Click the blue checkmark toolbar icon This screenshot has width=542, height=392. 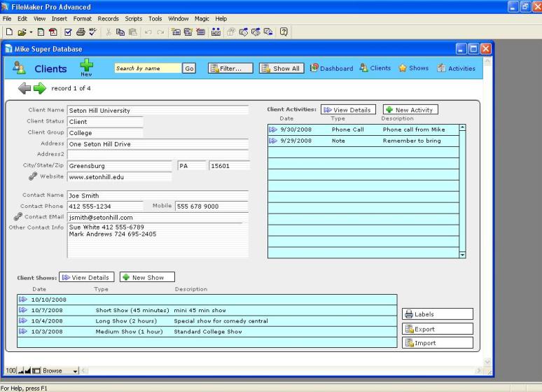click(68, 32)
